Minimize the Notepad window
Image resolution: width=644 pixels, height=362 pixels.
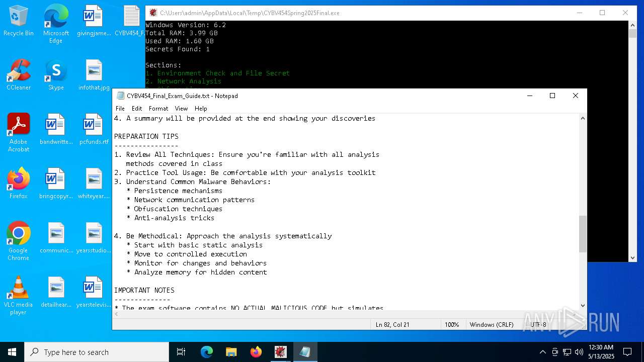pos(529,96)
